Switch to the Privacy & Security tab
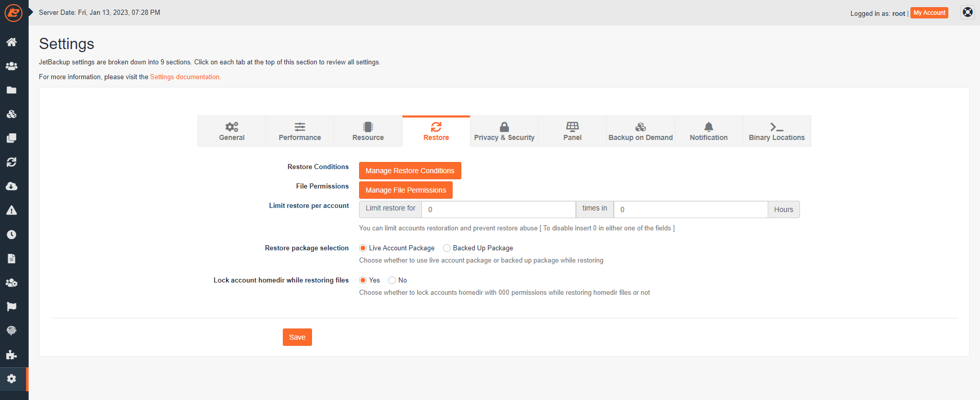Image resolution: width=980 pixels, height=400 pixels. click(504, 131)
